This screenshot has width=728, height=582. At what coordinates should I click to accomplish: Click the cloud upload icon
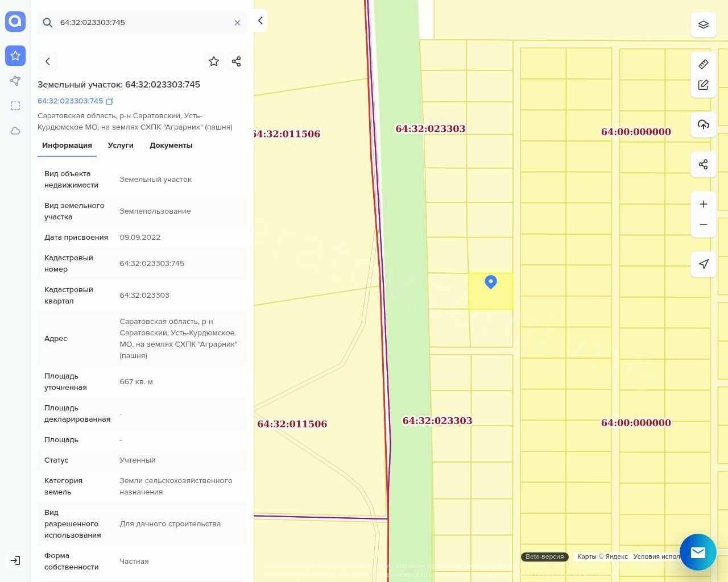pyautogui.click(x=703, y=124)
